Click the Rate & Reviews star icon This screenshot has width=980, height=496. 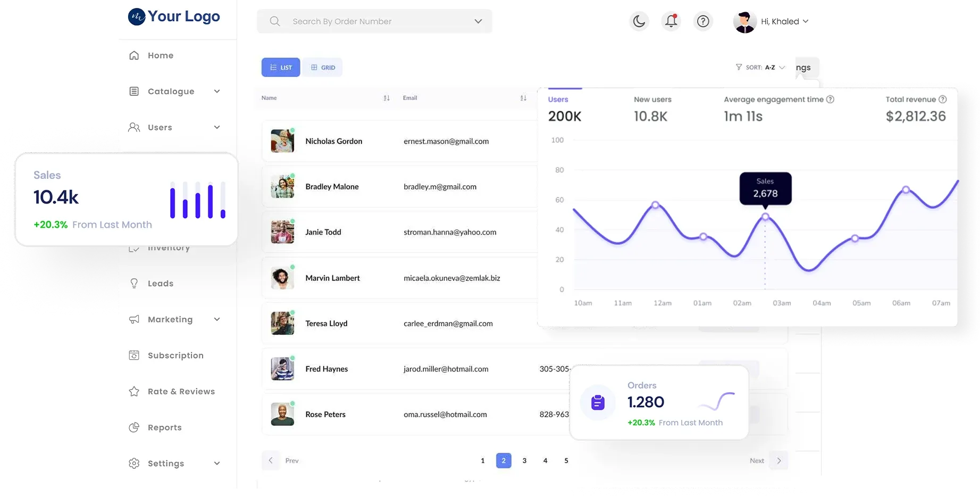tap(134, 391)
